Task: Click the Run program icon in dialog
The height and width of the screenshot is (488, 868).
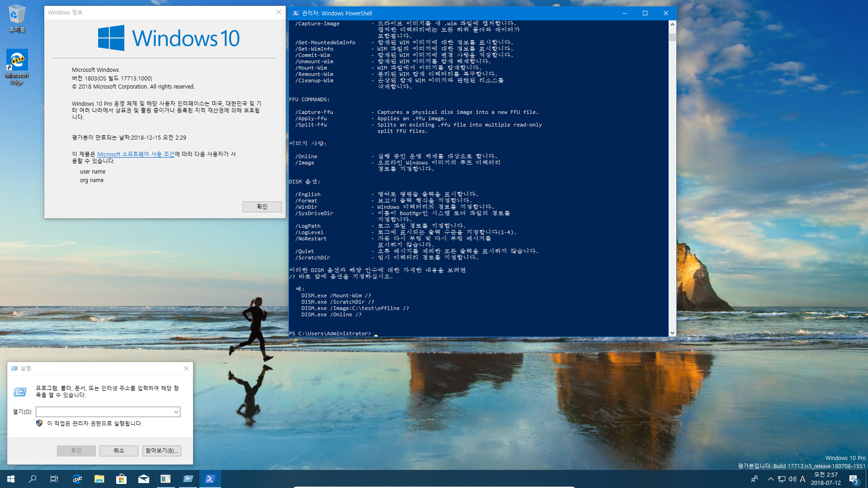Action: click(20, 392)
